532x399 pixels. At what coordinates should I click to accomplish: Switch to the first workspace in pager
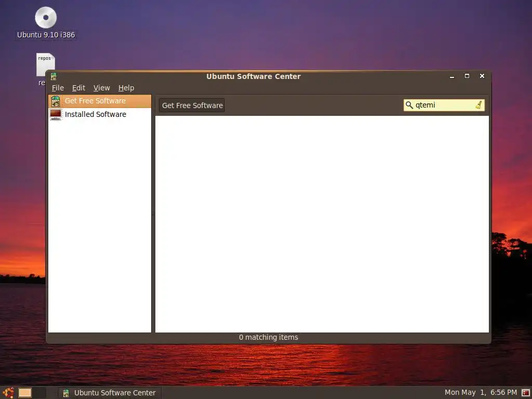(25, 393)
